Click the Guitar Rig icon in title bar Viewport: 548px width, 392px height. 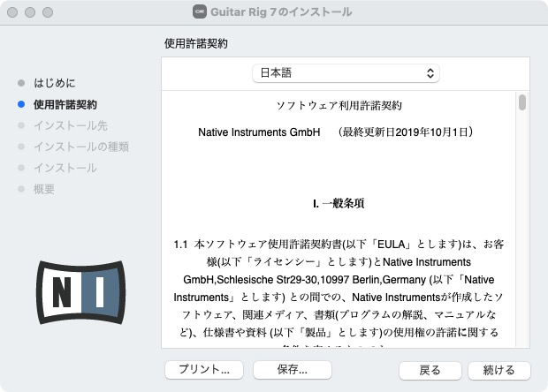click(x=200, y=11)
